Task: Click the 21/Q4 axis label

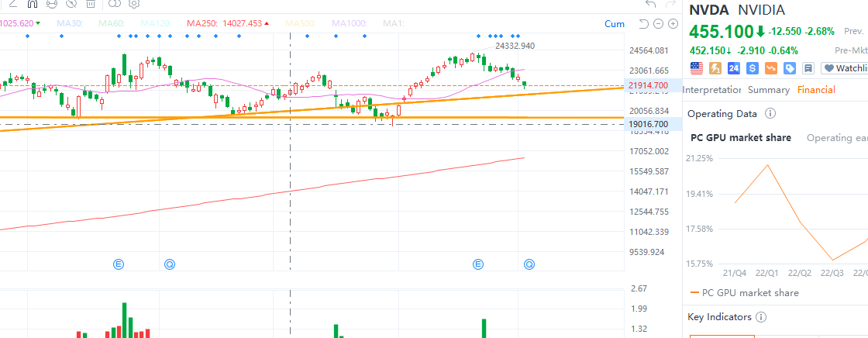Action: click(x=735, y=273)
